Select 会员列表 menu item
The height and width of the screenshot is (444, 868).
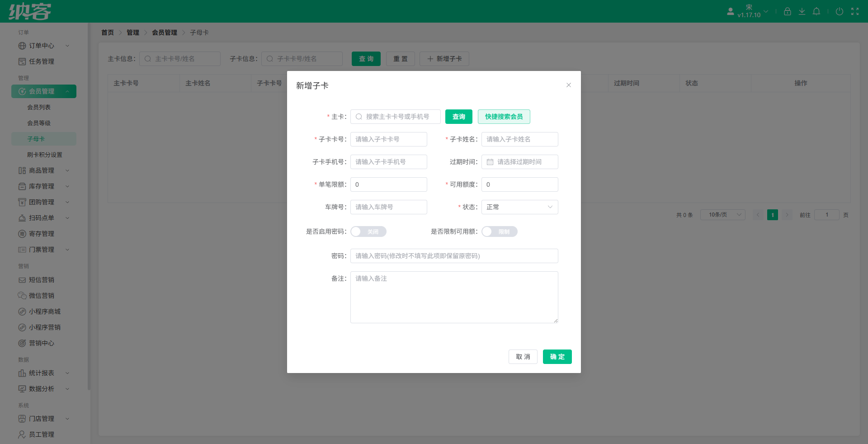(44, 107)
